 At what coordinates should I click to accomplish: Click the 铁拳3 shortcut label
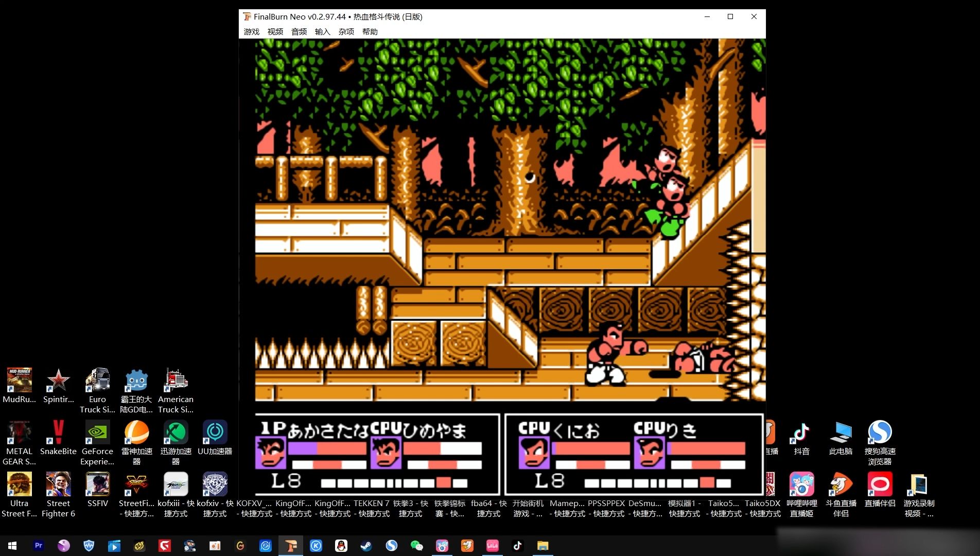(x=410, y=508)
